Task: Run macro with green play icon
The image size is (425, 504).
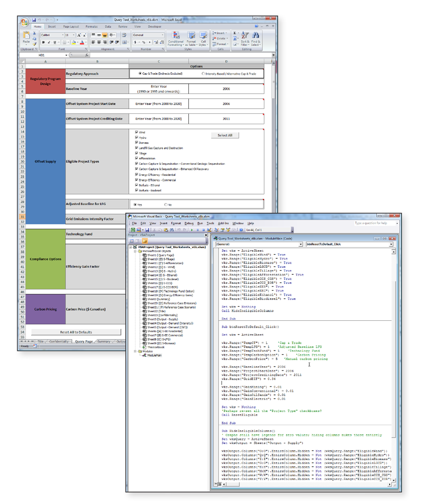Action: pos(192,230)
